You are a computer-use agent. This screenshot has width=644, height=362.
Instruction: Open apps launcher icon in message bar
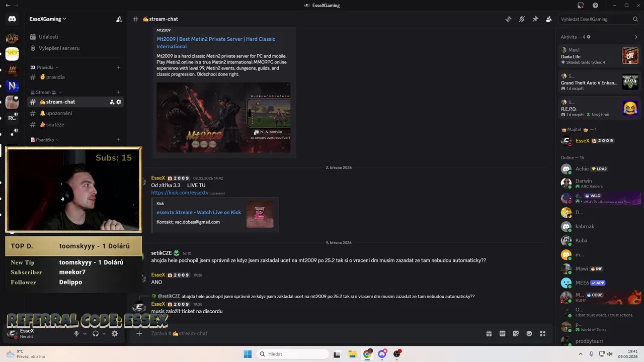click(x=542, y=333)
